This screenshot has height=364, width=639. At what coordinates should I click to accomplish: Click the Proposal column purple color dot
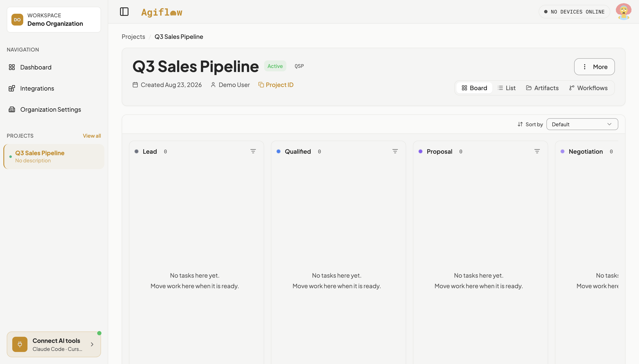420,152
